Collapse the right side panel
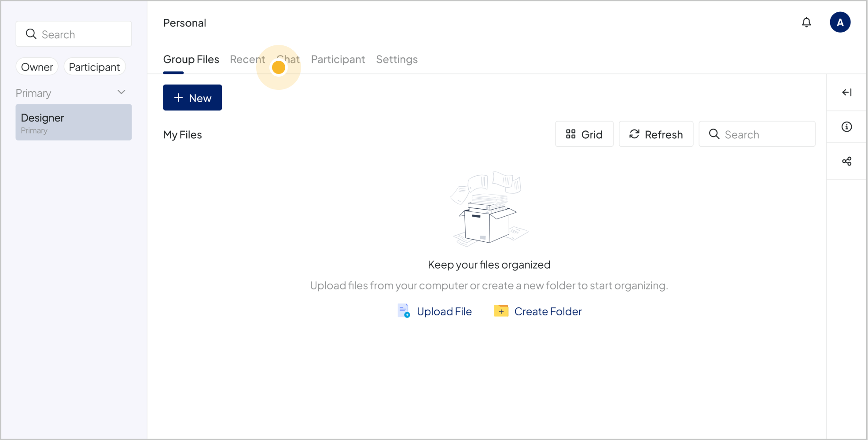 [x=846, y=92]
